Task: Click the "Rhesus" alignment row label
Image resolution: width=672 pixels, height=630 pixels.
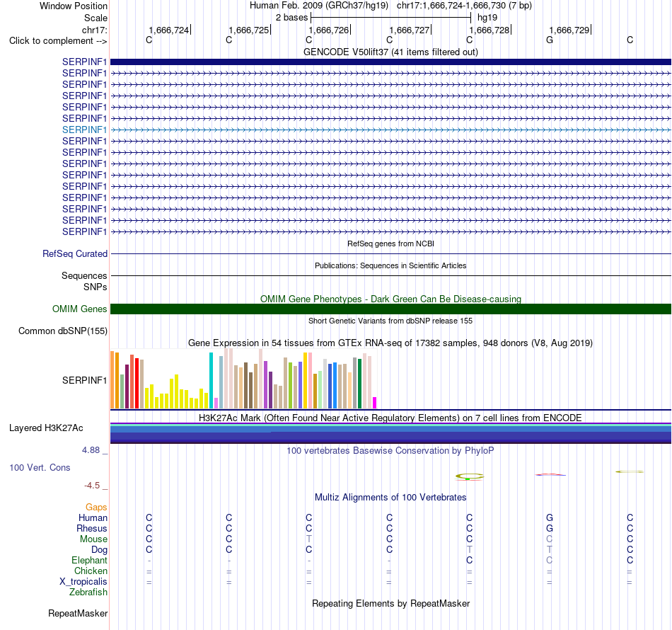Action: pyautogui.click(x=92, y=528)
